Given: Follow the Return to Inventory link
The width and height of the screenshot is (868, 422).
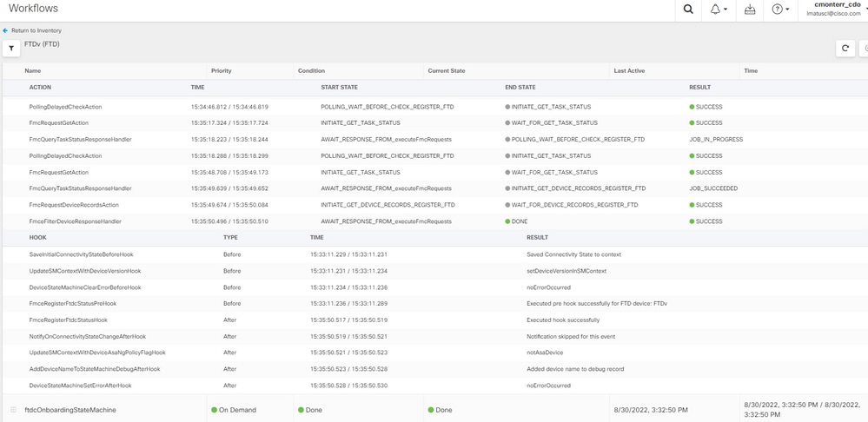Looking at the screenshot, I should coord(36,31).
